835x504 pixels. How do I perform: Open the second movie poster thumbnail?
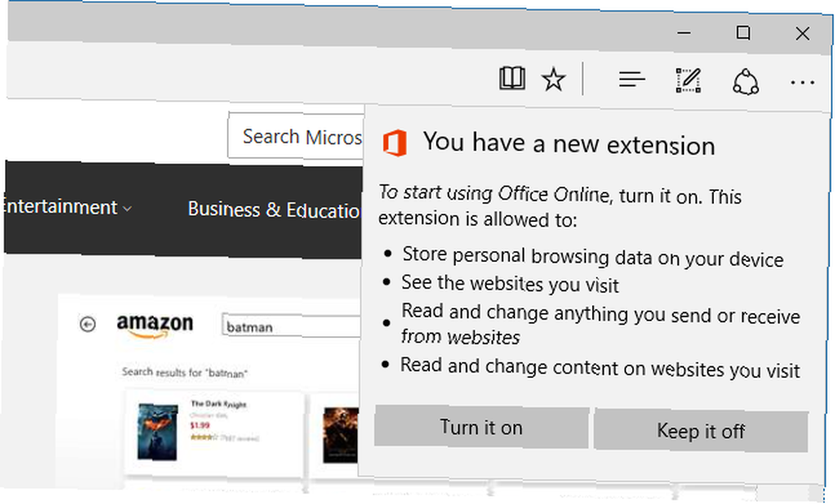[x=341, y=435]
